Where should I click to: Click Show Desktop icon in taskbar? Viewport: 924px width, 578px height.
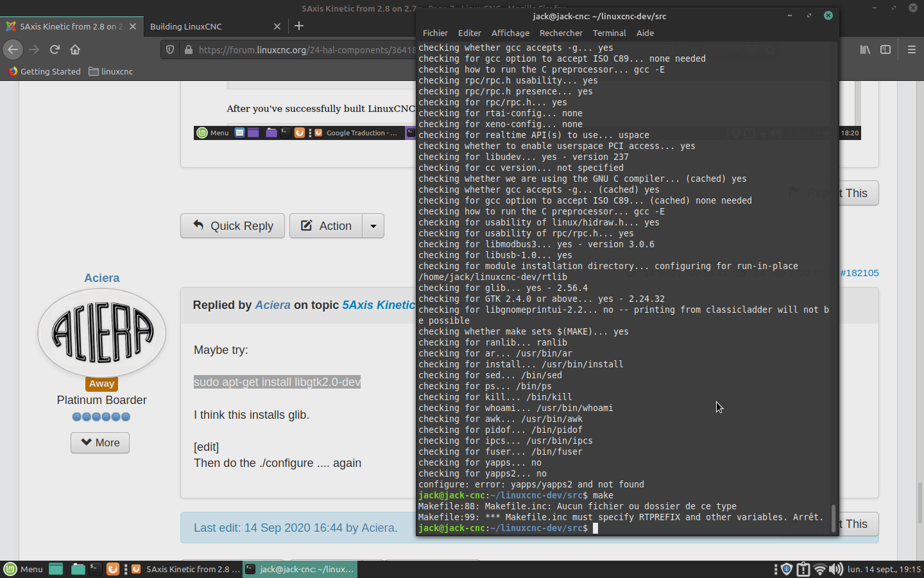[56, 569]
